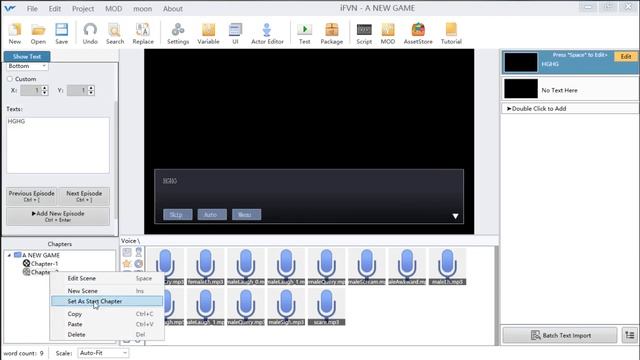Open the Settings gears icon
640x360 pixels.
click(178, 33)
